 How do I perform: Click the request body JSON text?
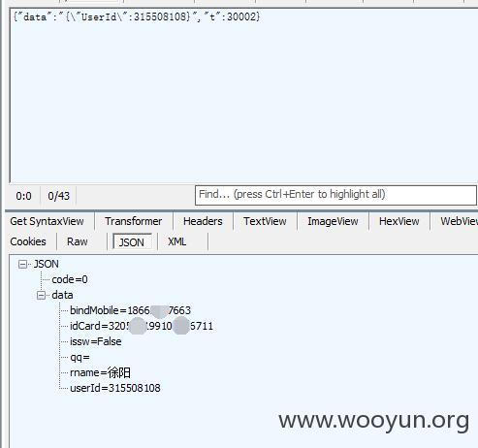137,16
